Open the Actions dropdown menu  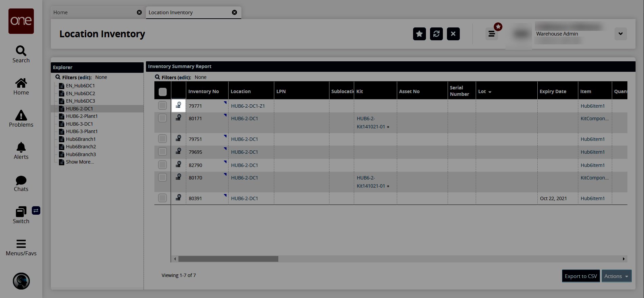[x=617, y=276]
